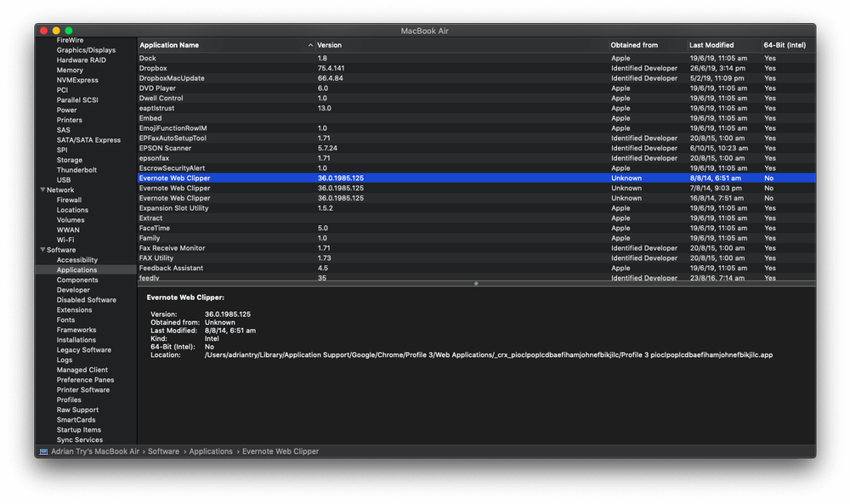The width and height of the screenshot is (850, 504).
Task: Open WWAN under Network
Action: point(68,230)
